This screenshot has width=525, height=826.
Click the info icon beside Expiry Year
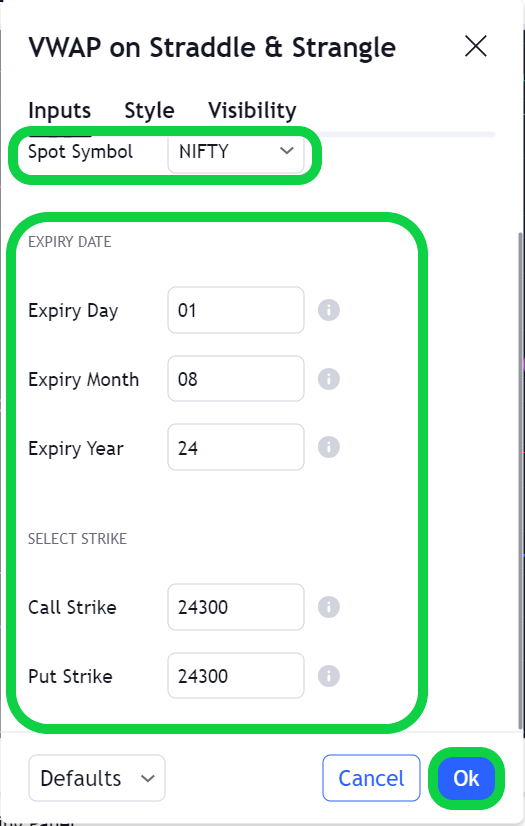[x=329, y=447]
